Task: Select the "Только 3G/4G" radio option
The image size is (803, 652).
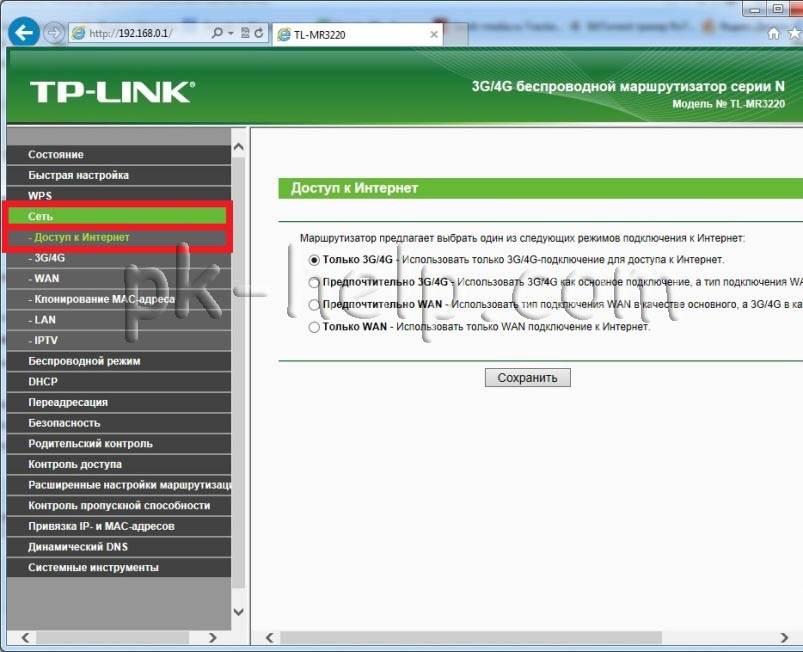Action: point(314,260)
